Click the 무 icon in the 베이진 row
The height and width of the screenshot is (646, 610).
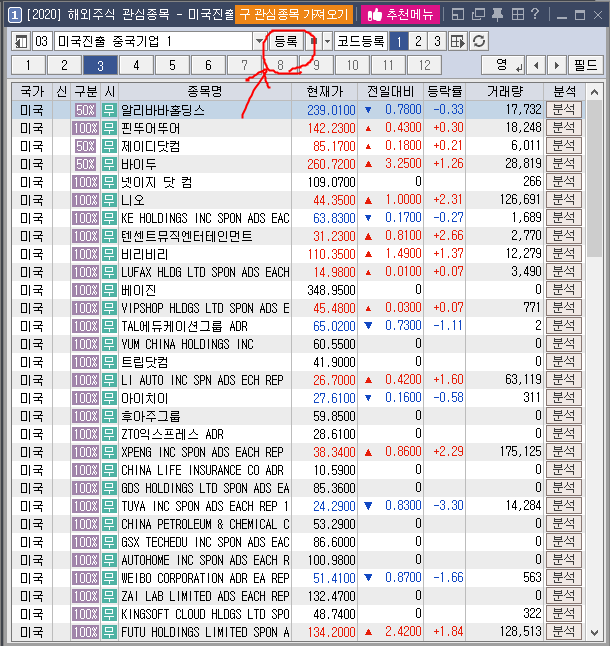(109, 290)
